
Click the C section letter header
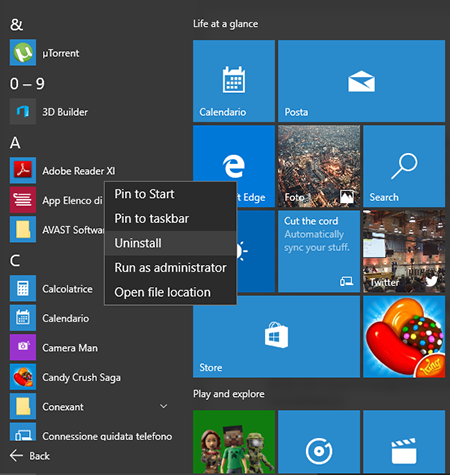(x=15, y=260)
